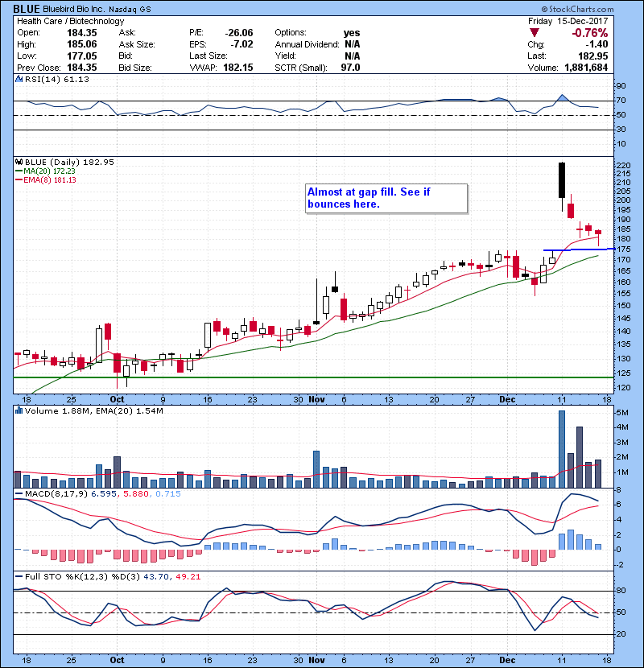Click the 220 price axis label
Viewport: 644px width, 668px height.
pyautogui.click(x=624, y=165)
